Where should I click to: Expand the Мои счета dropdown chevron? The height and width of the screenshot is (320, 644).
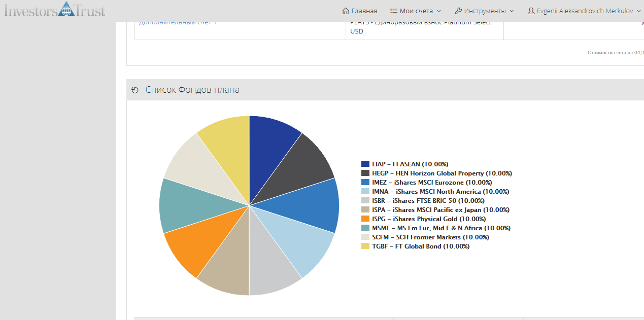click(x=438, y=11)
